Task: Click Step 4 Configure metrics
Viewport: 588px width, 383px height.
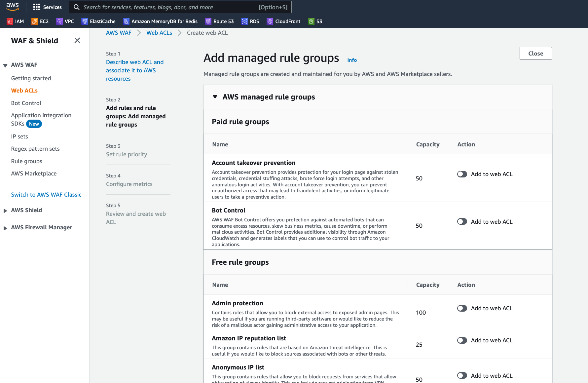Action: [x=129, y=184]
